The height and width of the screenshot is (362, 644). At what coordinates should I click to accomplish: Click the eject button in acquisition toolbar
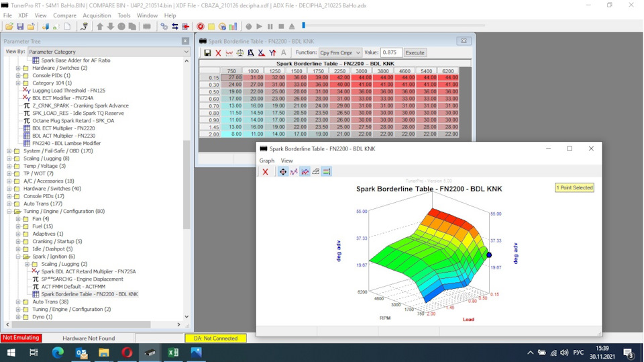click(x=292, y=26)
